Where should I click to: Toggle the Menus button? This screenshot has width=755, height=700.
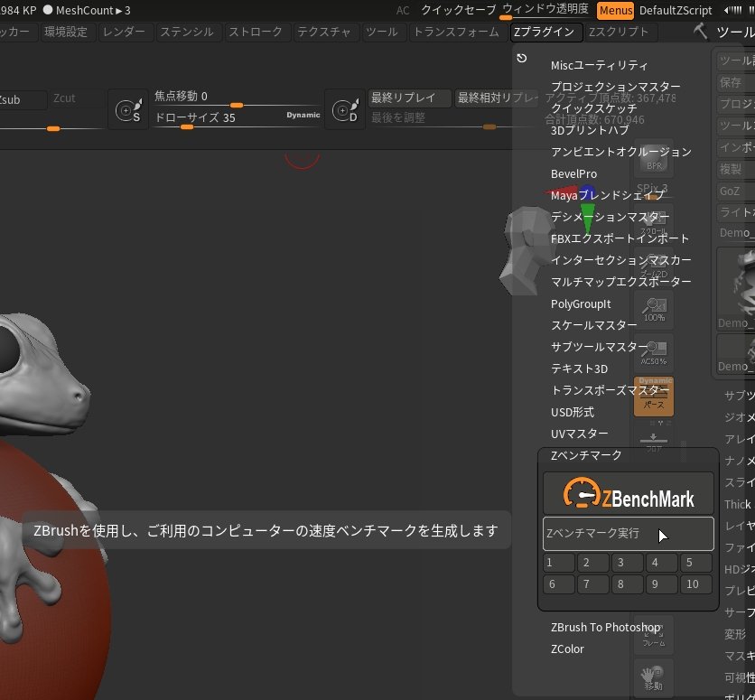(x=615, y=11)
